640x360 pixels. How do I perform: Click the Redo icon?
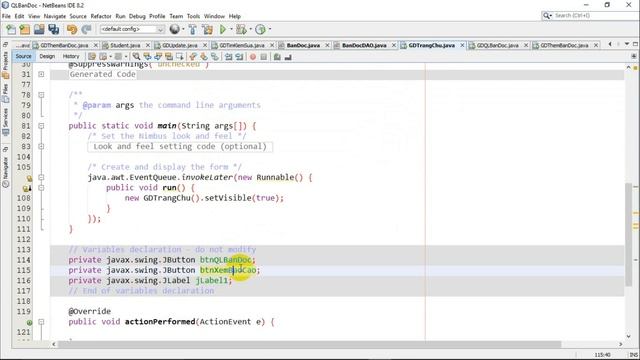(x=86, y=29)
